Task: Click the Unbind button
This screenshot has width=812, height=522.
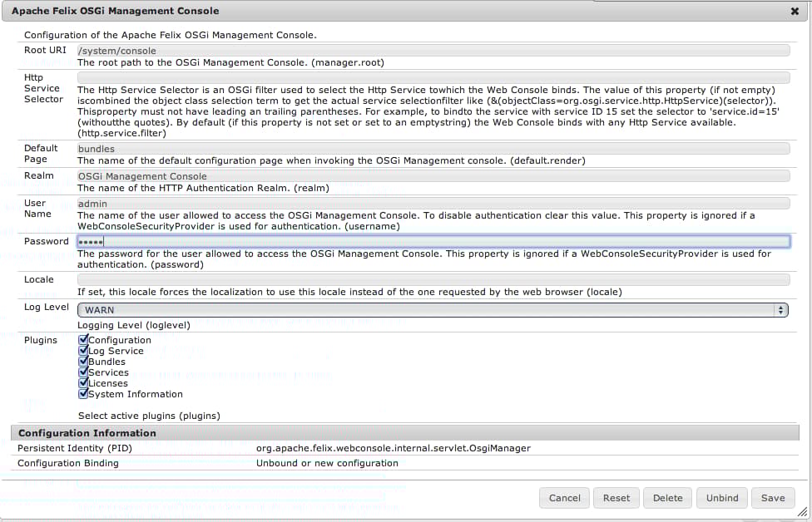Action: (721, 497)
